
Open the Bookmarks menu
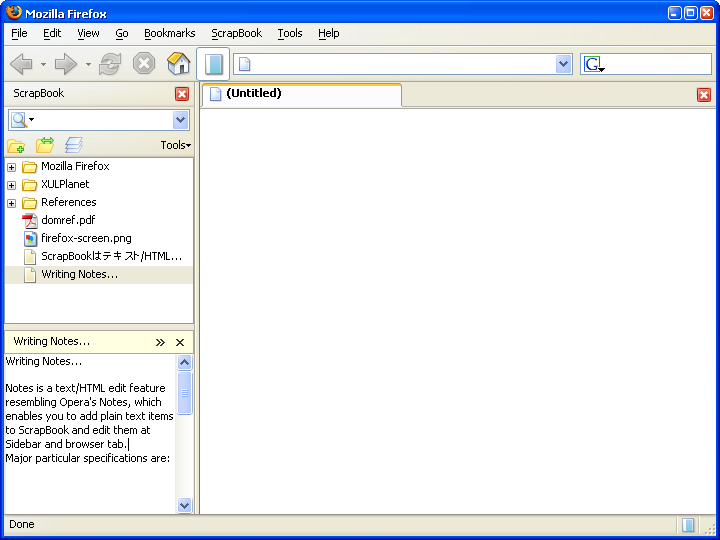169,33
